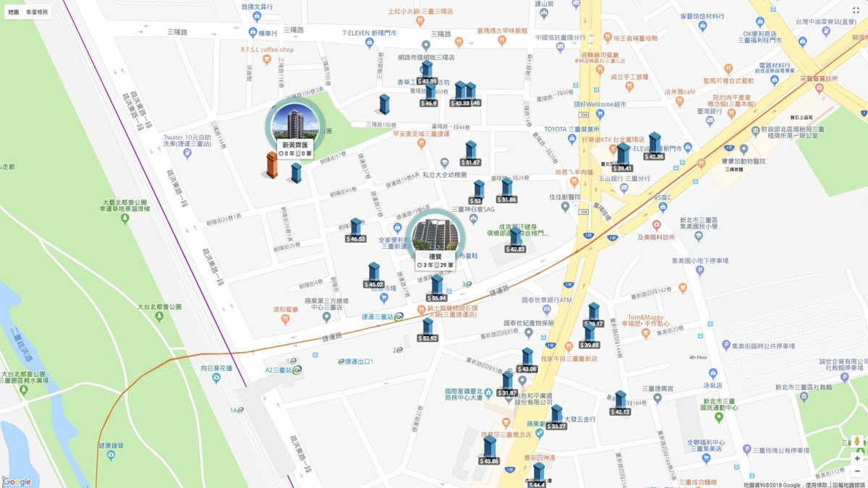Switch to the 衛星檢視 satellite view tab
Screen dimensions: 868x488
click(38, 12)
